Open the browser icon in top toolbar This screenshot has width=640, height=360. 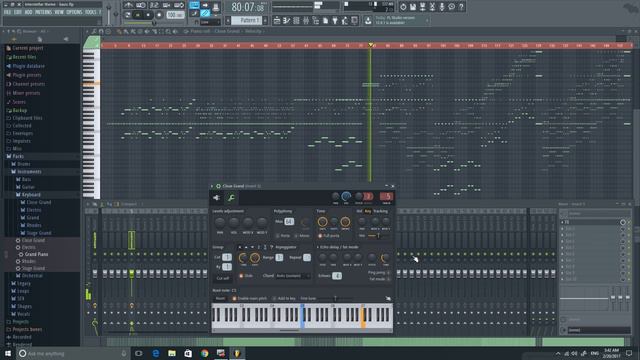(316, 20)
